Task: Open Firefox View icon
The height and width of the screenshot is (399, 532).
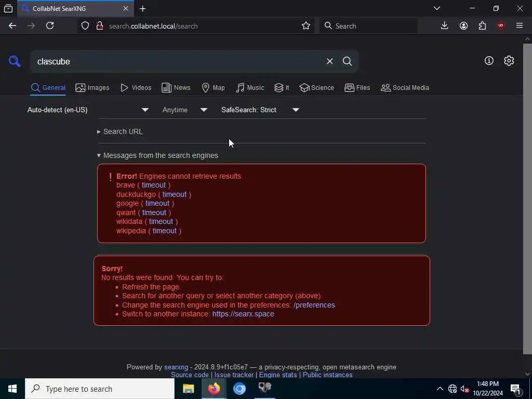Action: [8, 9]
